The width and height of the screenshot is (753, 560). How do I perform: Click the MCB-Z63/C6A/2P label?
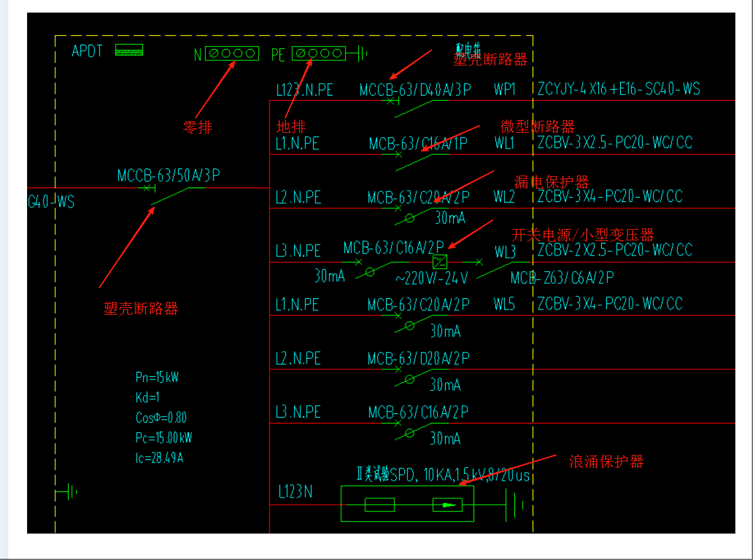(x=562, y=278)
